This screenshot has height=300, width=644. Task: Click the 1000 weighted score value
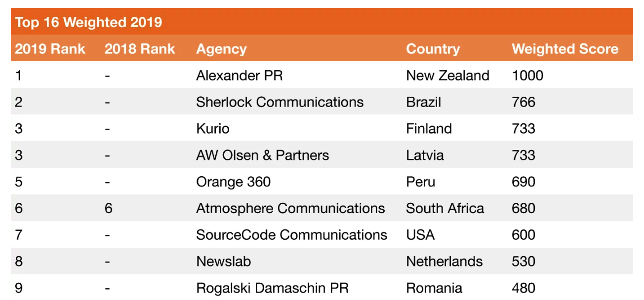(527, 75)
